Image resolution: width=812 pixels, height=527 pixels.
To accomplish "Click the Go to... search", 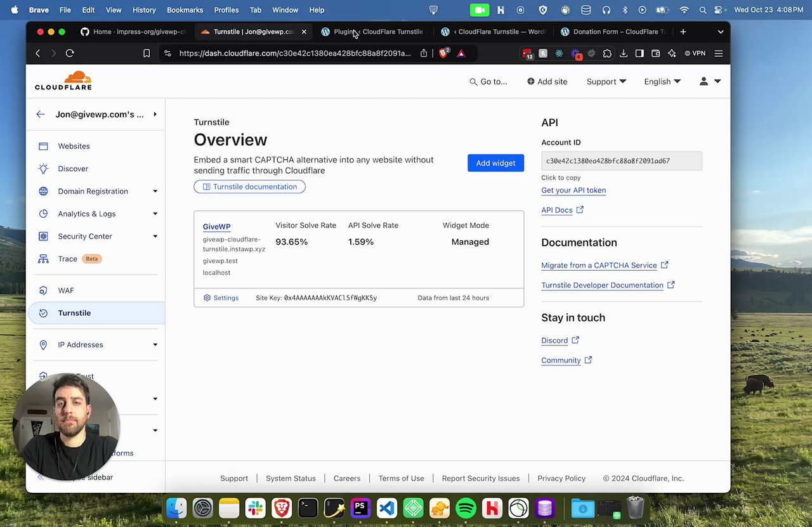I will [x=488, y=81].
